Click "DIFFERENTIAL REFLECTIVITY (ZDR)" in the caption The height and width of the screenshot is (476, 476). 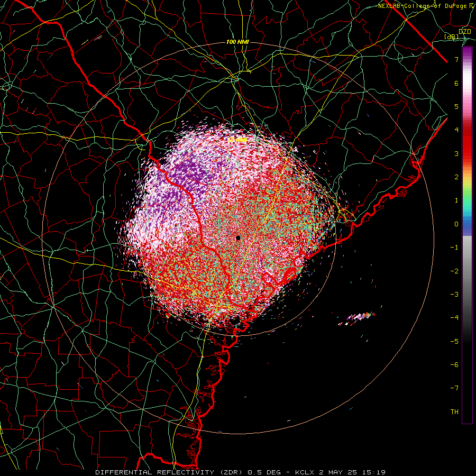[170, 472]
